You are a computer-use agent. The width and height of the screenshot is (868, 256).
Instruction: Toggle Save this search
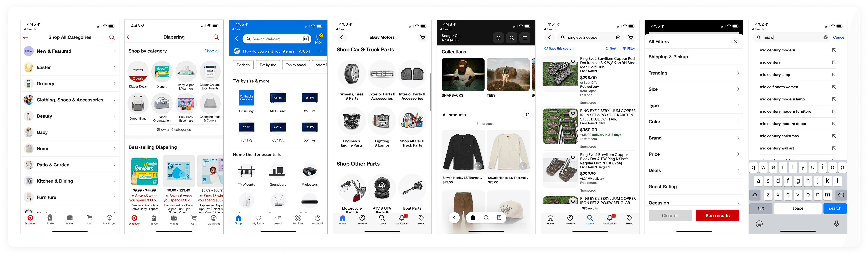(558, 48)
